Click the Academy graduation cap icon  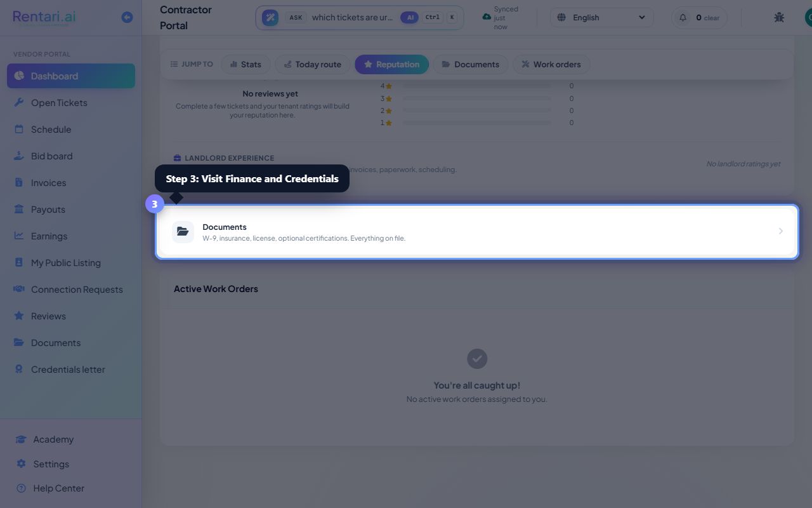[x=21, y=439]
